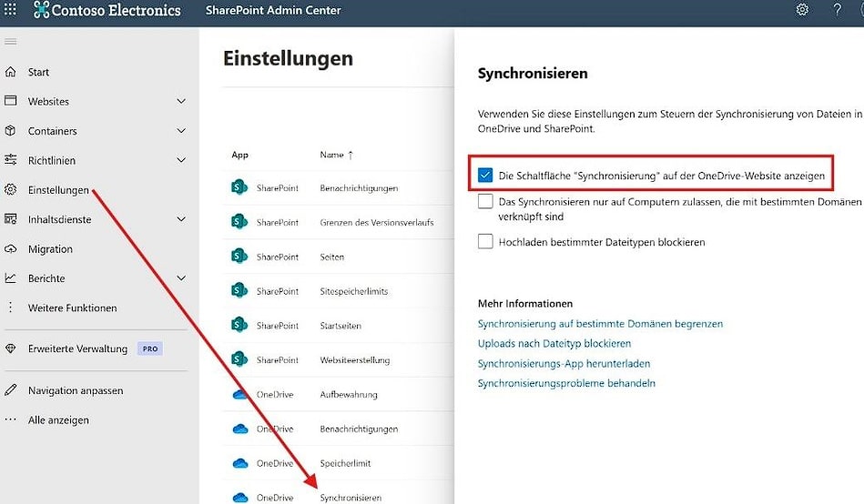Click the Websites icon in the sidebar

click(10, 101)
